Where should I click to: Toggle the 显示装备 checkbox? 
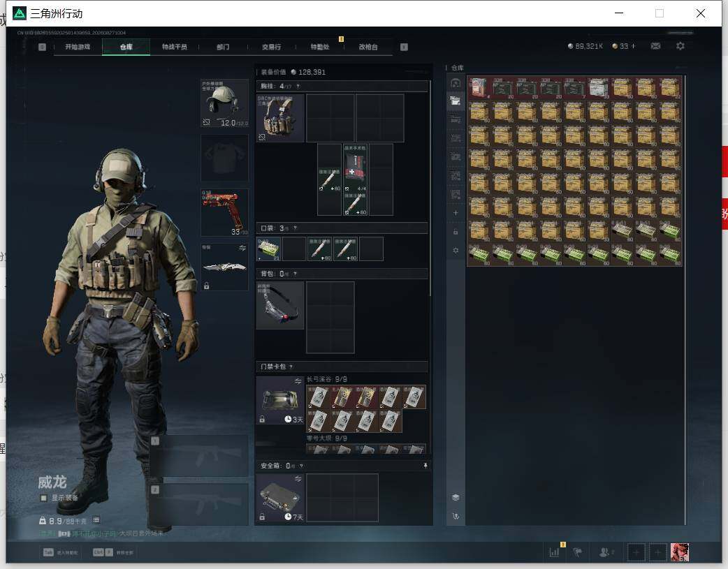tap(43, 498)
